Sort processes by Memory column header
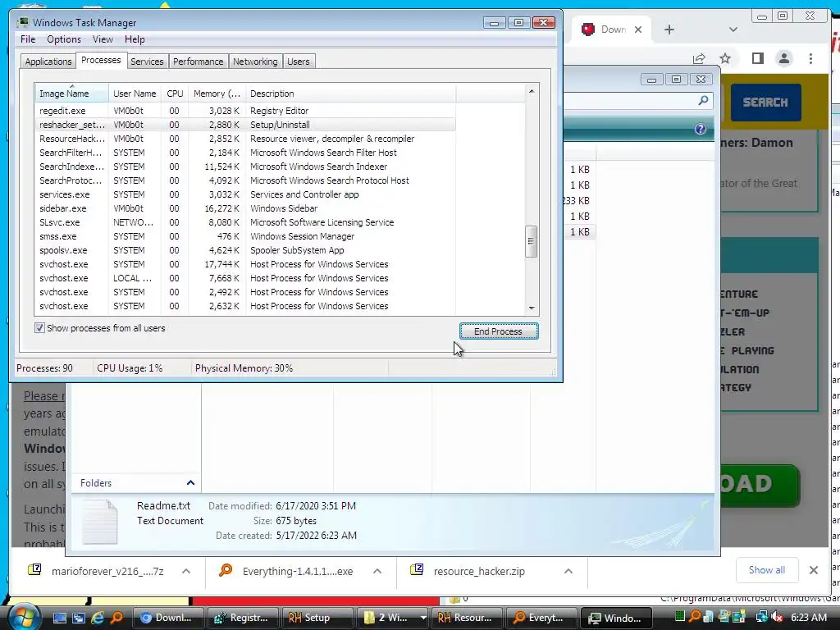This screenshot has width=840, height=630. [217, 94]
